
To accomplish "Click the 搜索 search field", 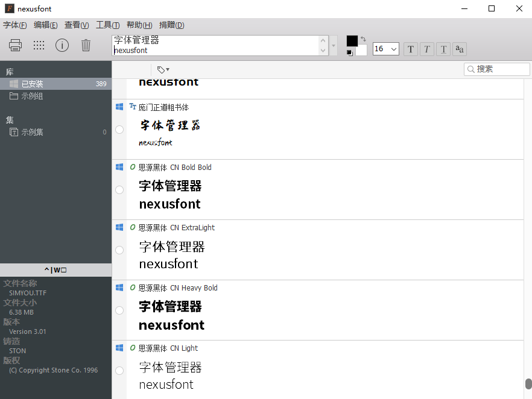I will click(501, 69).
